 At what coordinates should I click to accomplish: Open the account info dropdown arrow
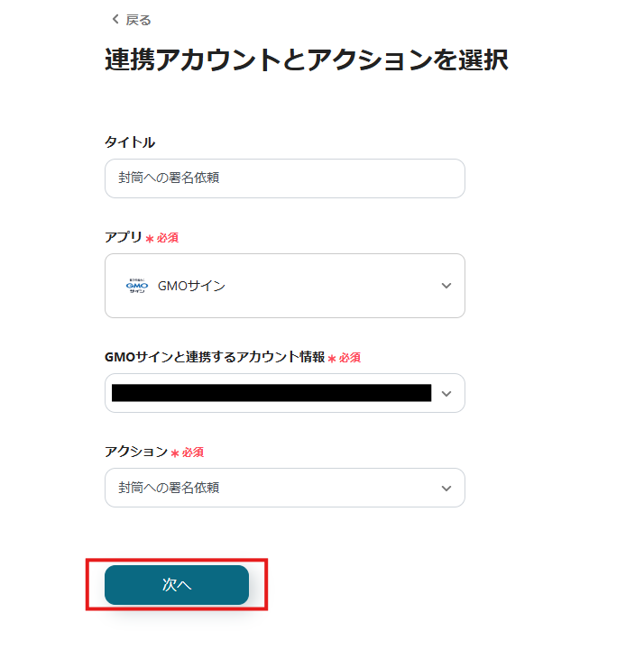tap(446, 393)
